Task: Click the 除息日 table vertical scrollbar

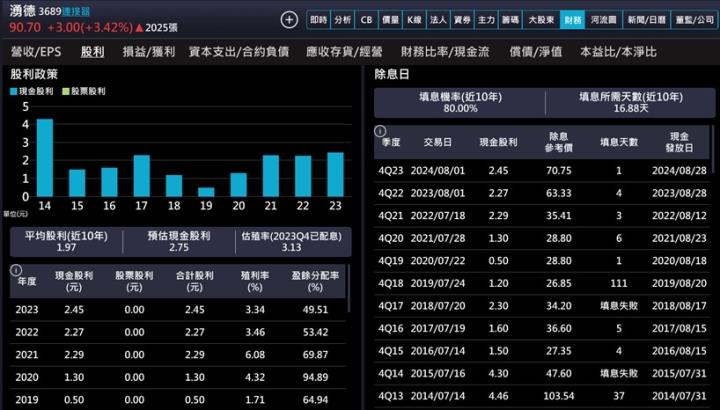Action: [712, 149]
